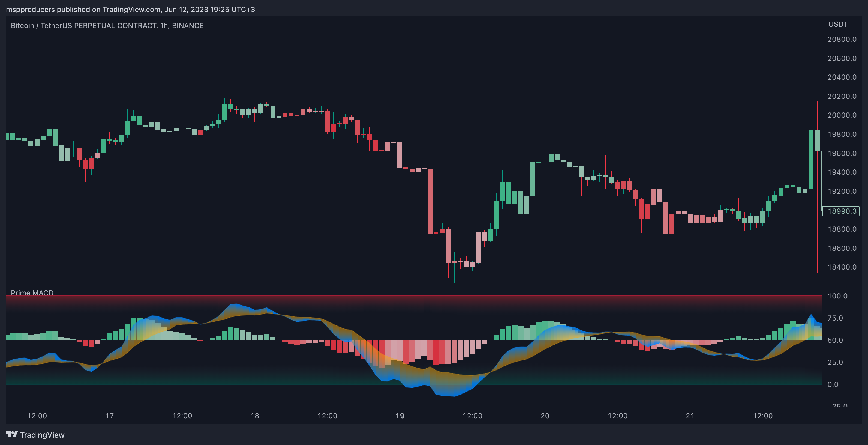Click the 20200.0 price axis value
Screen dimensions: 868x445
tap(842, 96)
